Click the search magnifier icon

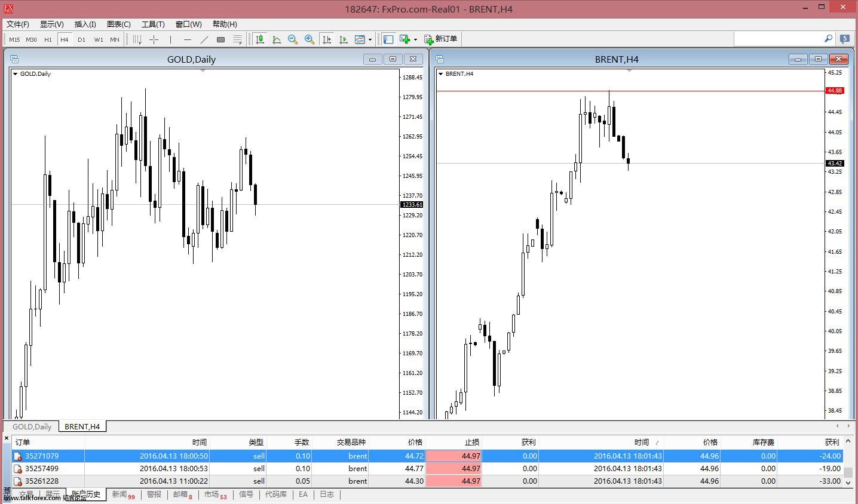click(828, 39)
